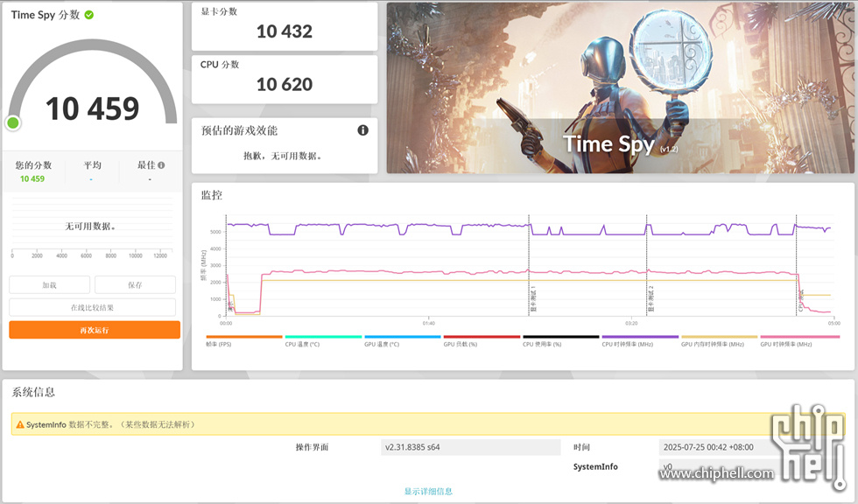Select the CPU 分数 10 620 score card
The width and height of the screenshot is (858, 504).
click(285, 80)
